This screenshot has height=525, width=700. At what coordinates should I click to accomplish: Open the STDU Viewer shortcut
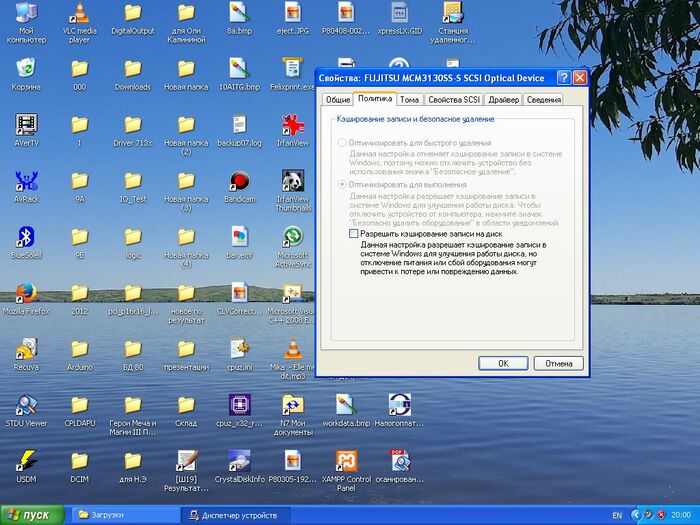(x=26, y=405)
